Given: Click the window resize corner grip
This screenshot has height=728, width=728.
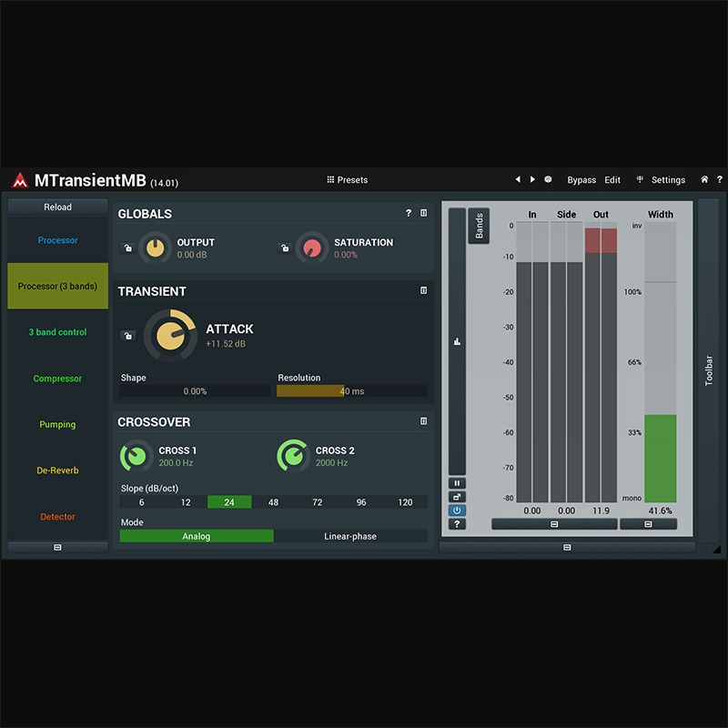Looking at the screenshot, I should coord(717,550).
